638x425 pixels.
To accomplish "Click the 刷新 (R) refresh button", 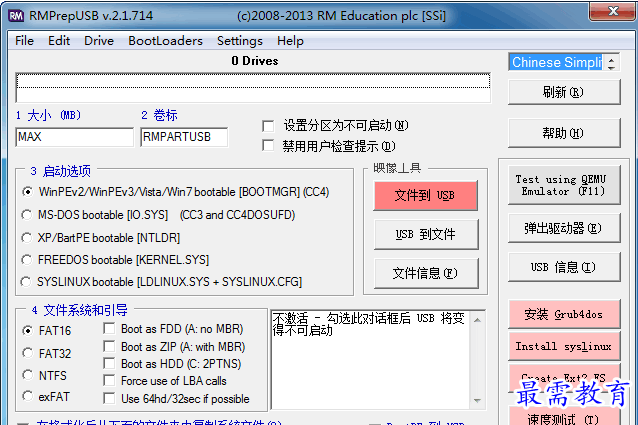I will (x=564, y=92).
